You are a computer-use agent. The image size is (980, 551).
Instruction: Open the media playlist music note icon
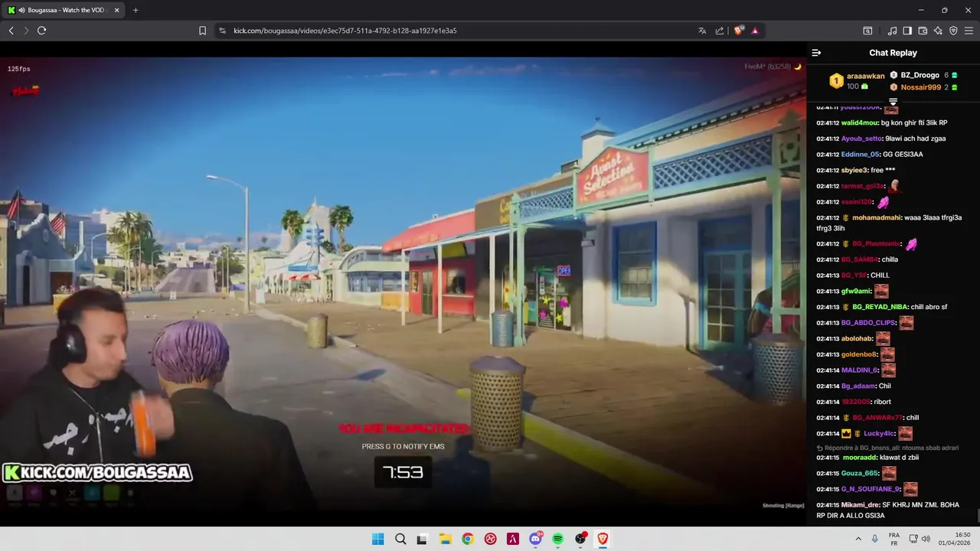click(892, 31)
